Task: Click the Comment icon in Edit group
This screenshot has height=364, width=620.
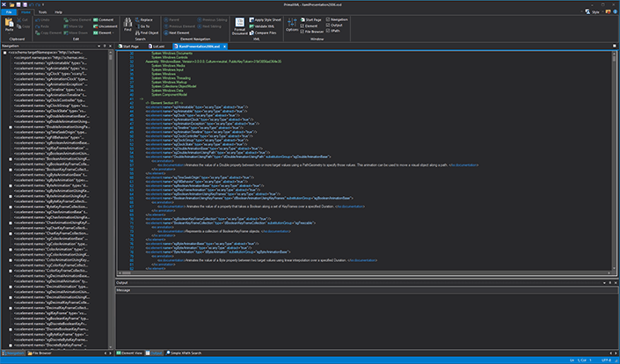Action: click(96, 19)
